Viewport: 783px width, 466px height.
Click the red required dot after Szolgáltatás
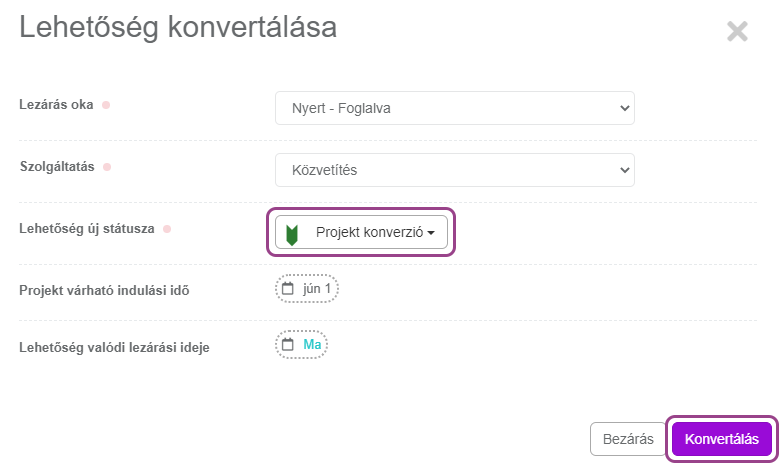(107, 167)
